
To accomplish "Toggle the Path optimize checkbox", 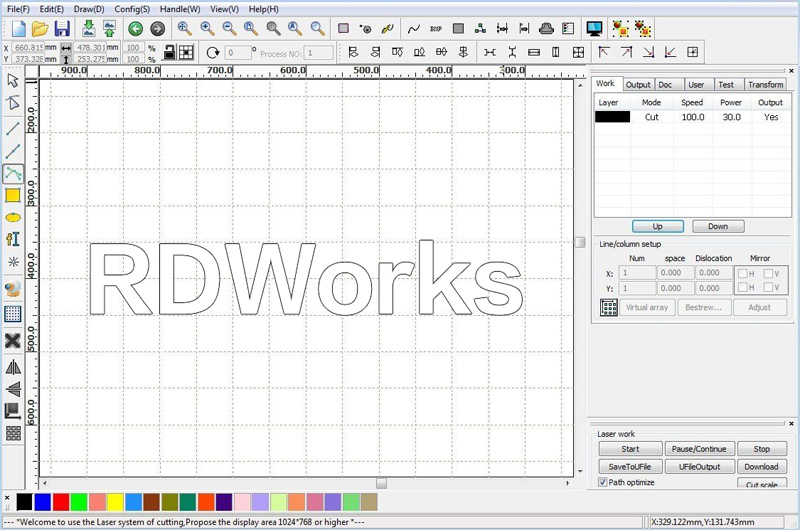I will click(x=603, y=482).
